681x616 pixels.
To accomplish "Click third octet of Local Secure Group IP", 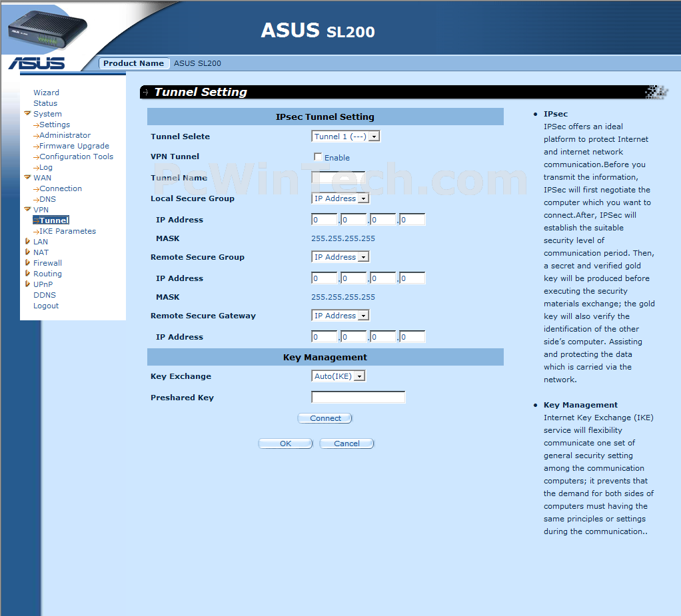I will (383, 219).
